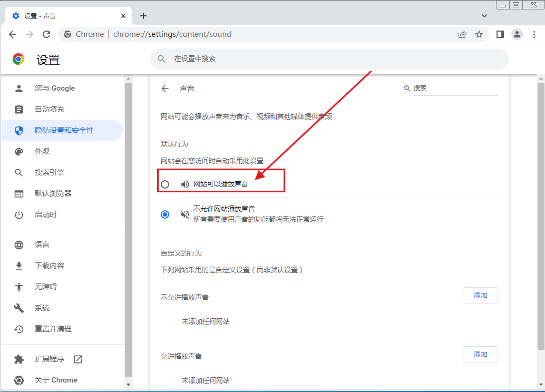
Task: Open 隐私设置和安全性 section
Action: pyautogui.click(x=63, y=130)
